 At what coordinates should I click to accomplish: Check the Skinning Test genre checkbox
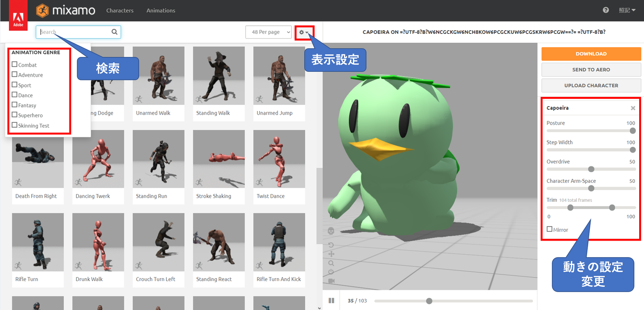pos(15,125)
